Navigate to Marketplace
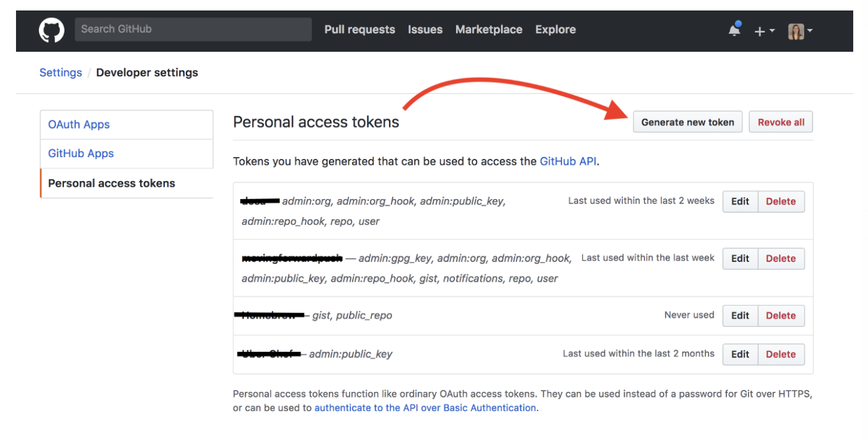The image size is (868, 440). tap(489, 30)
